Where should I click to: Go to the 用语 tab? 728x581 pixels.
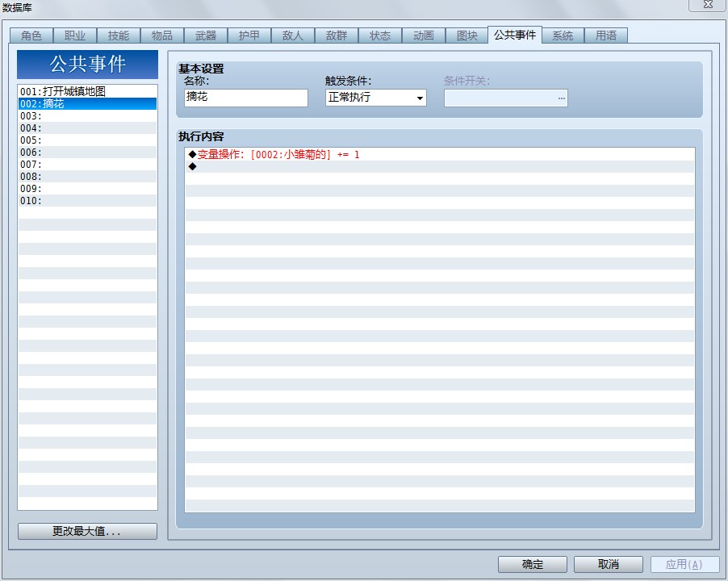click(x=606, y=36)
